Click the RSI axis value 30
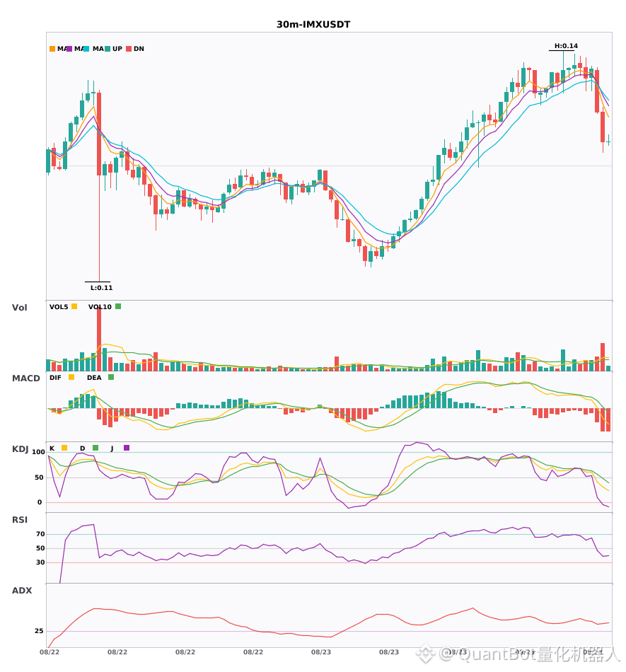The height and width of the screenshot is (672, 626). click(x=40, y=562)
